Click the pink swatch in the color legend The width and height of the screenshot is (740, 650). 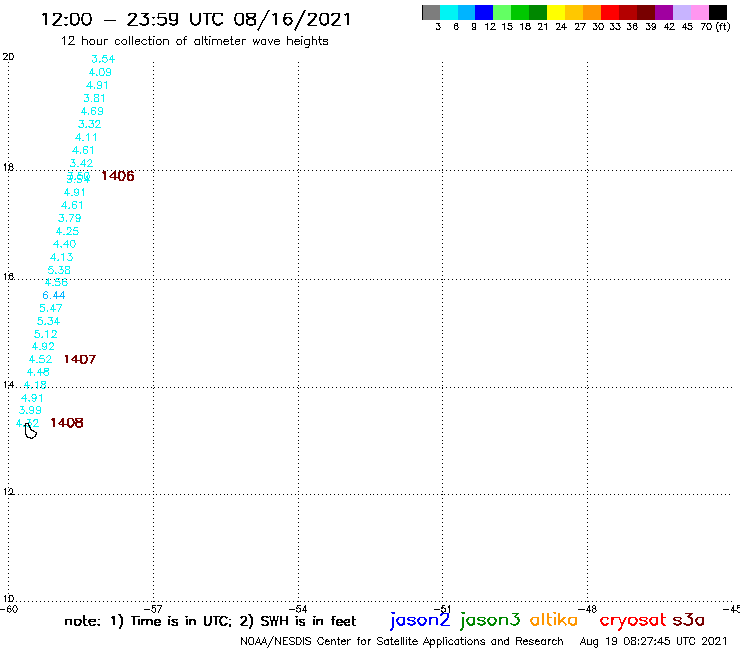click(700, 12)
